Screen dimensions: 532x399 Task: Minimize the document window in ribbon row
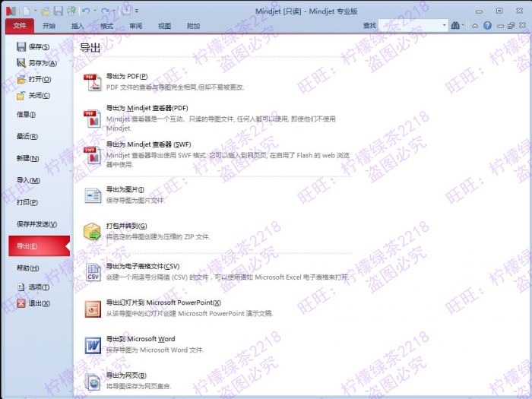500,26
